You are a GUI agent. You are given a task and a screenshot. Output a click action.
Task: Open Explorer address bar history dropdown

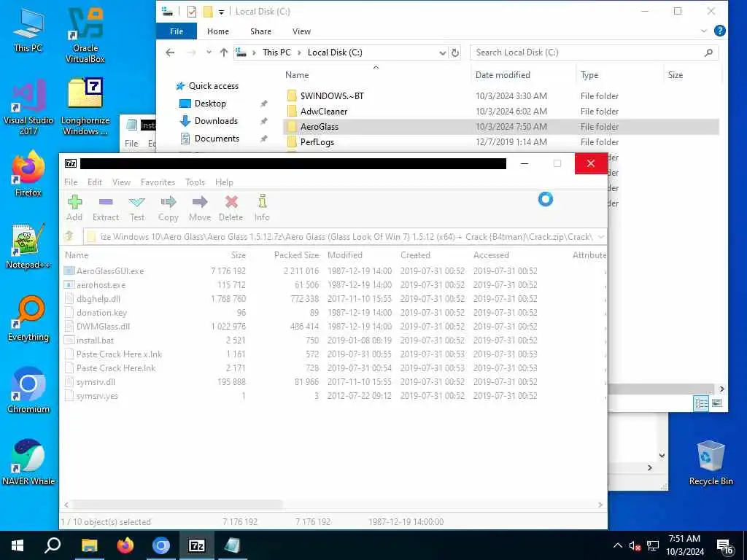tap(443, 52)
